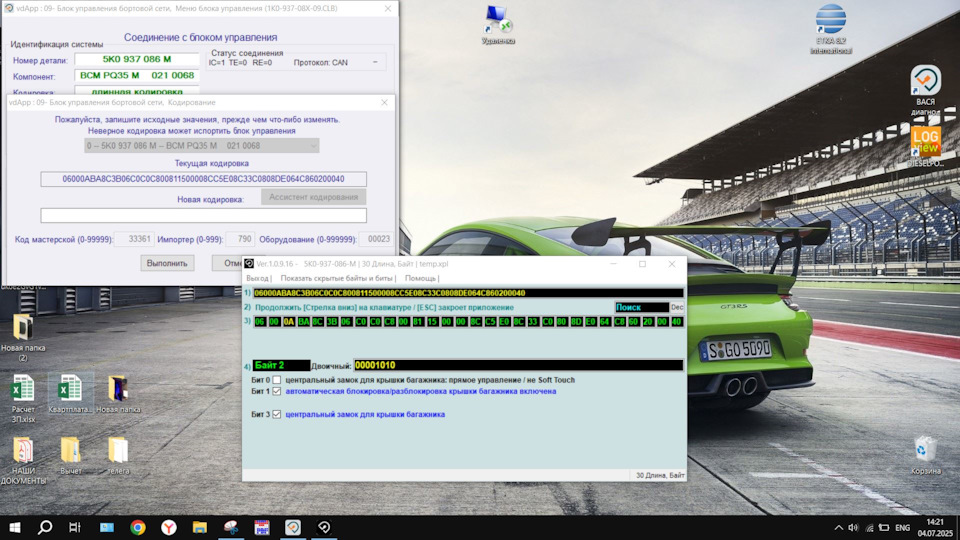Launch ETKA 8.2 International from desktop
This screenshot has height=540, width=960.
(830, 28)
